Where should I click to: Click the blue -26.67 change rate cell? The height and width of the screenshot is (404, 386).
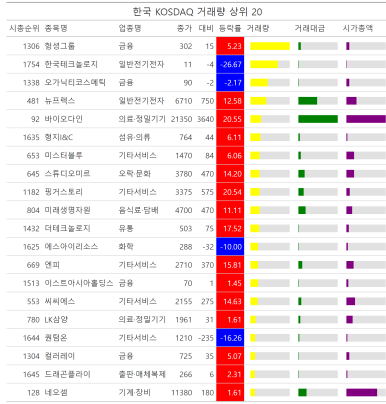[230, 64]
